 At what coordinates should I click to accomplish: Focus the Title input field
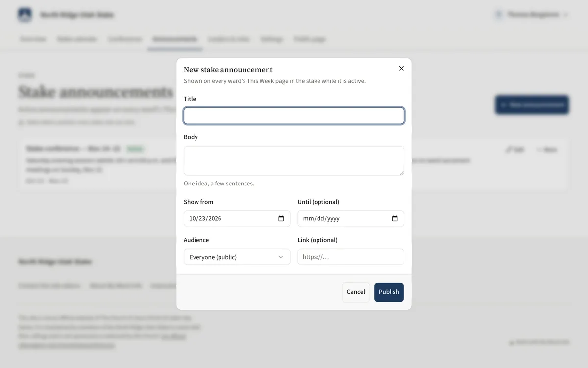tap(294, 116)
